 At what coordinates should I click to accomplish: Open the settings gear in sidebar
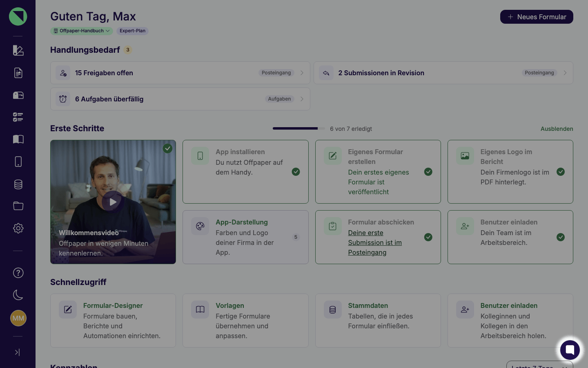pos(18,228)
